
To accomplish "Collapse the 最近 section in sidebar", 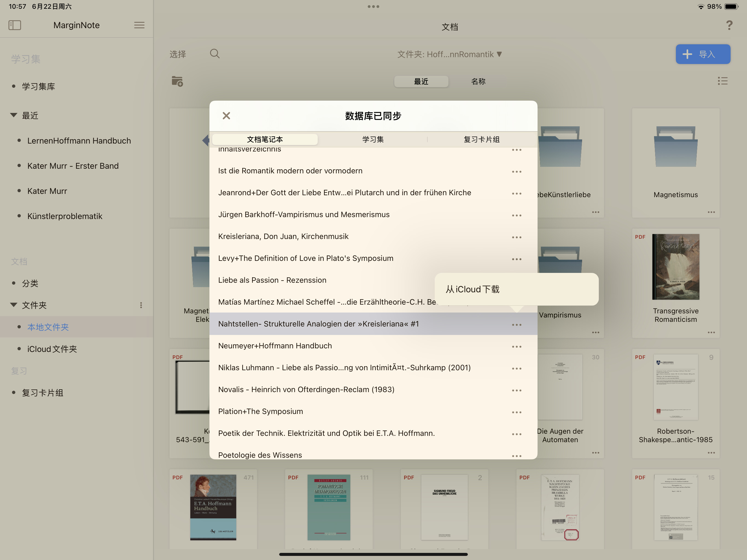I will [x=13, y=115].
